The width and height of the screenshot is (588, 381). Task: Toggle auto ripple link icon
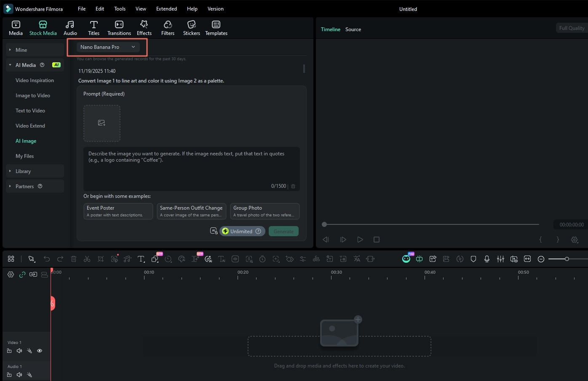coord(33,274)
